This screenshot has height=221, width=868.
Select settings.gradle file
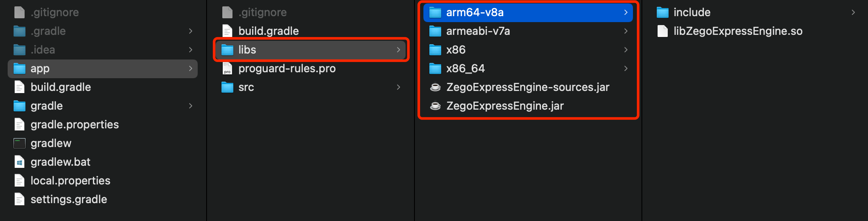click(69, 199)
